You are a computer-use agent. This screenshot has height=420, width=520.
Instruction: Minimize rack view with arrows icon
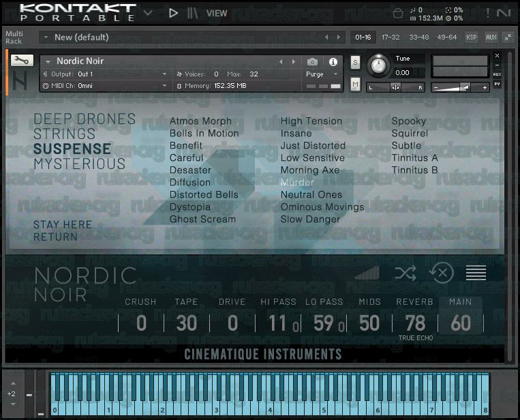(x=508, y=37)
